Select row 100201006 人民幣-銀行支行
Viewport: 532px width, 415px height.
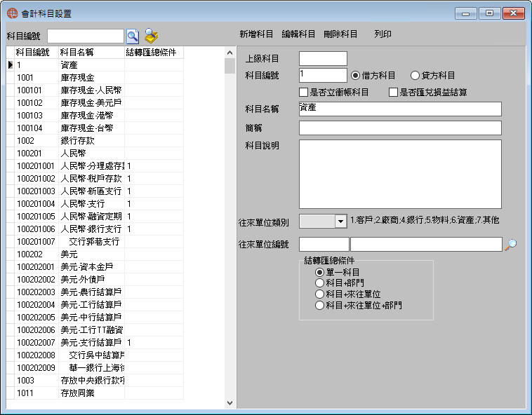click(x=95, y=229)
